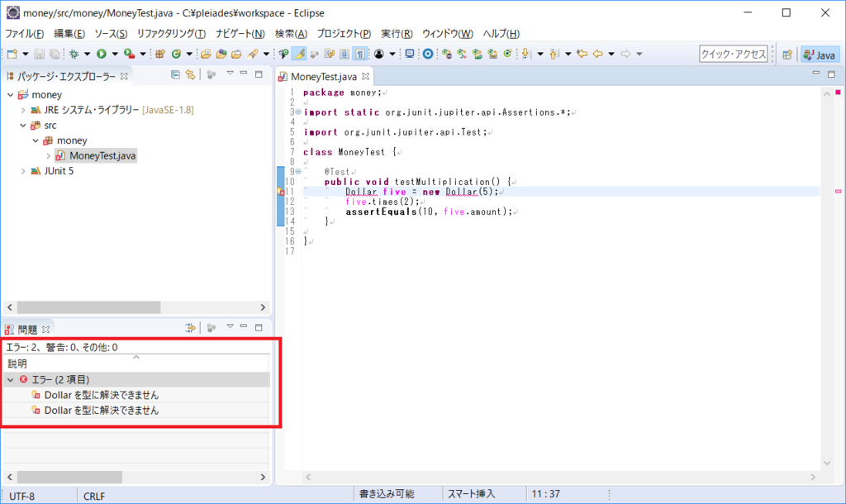This screenshot has width=846, height=504.
Task: Click the blue gear toolbar icon
Action: click(x=428, y=54)
